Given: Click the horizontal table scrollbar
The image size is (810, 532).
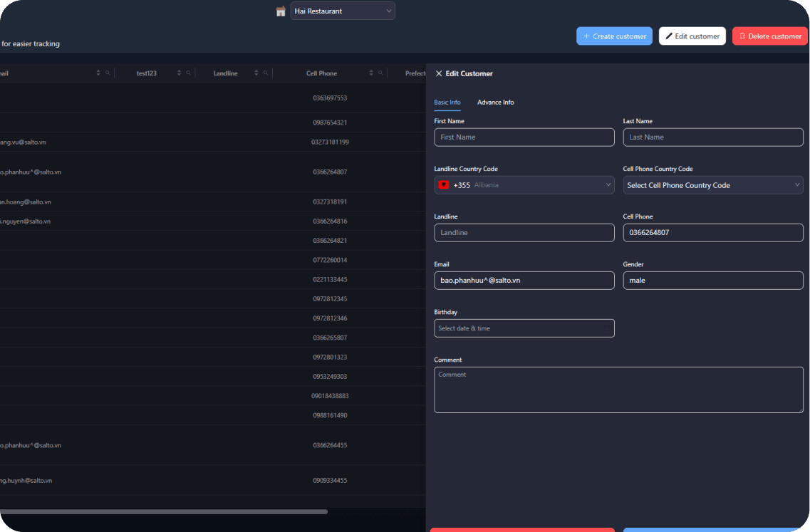Looking at the screenshot, I should coord(164,511).
